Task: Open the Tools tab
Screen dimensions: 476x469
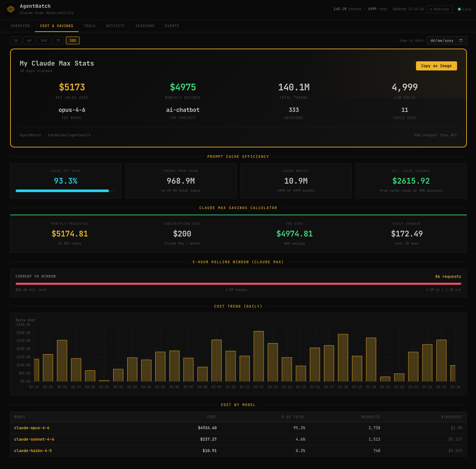Action: (x=89, y=26)
